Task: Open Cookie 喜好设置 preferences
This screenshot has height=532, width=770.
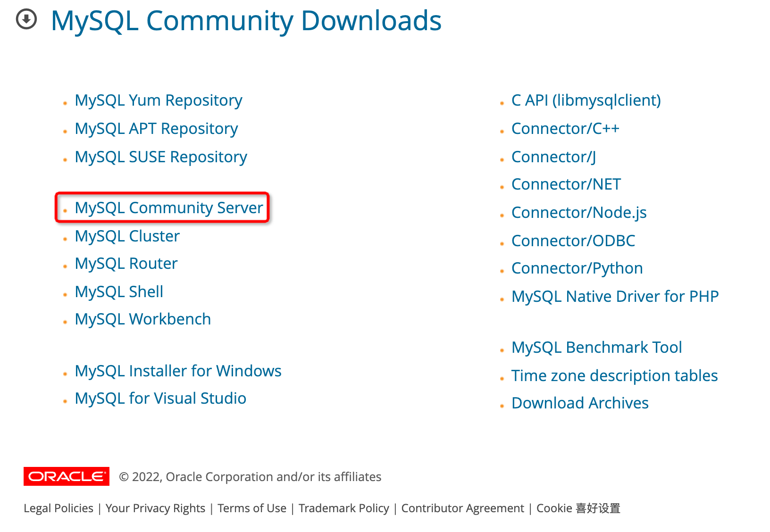Action: 578,508
